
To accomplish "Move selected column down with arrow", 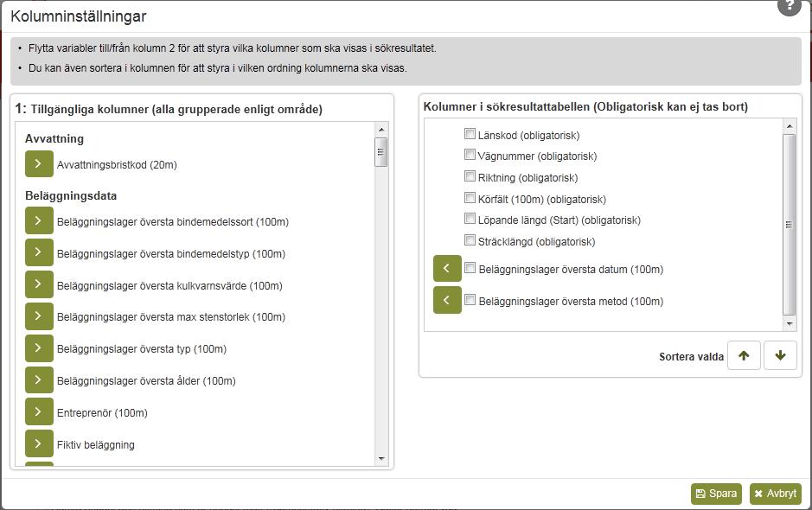I will (x=780, y=355).
